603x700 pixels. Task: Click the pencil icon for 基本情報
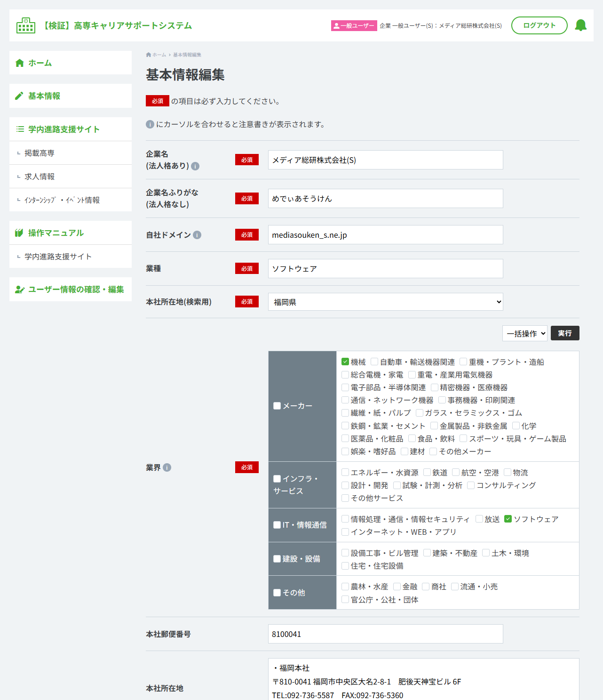19,96
